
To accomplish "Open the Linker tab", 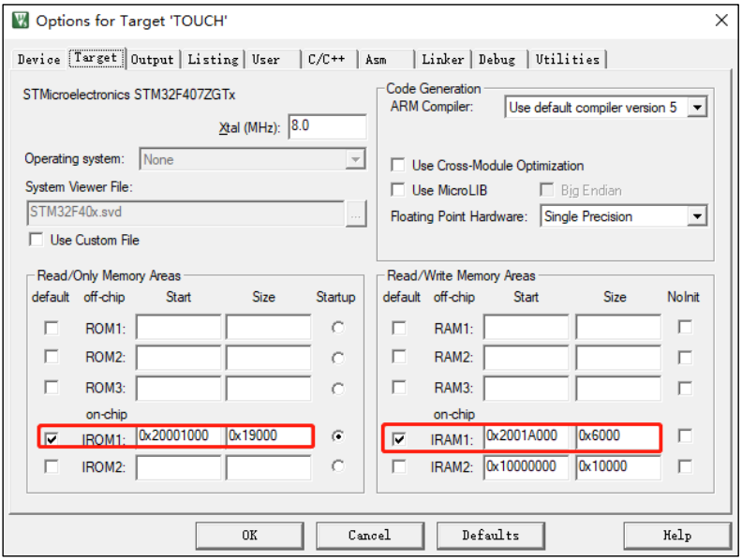I will pos(443,60).
